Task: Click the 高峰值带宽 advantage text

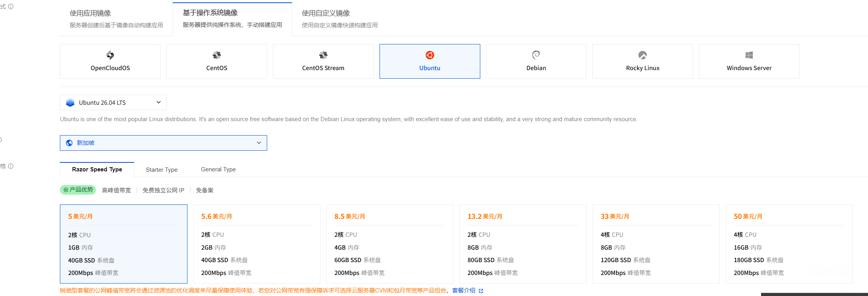Action: (116, 190)
